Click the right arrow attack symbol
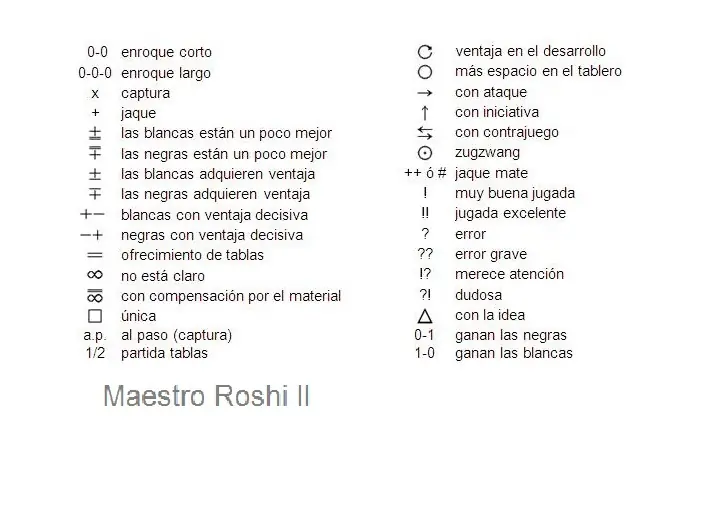Image resolution: width=704 pixels, height=515 pixels. 425,93
